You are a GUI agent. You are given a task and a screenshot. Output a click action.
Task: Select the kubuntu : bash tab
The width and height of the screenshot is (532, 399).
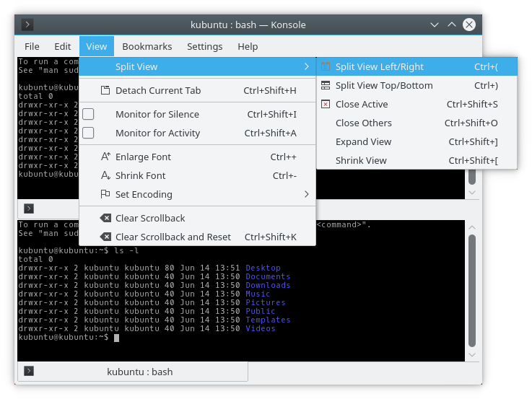pos(133,372)
